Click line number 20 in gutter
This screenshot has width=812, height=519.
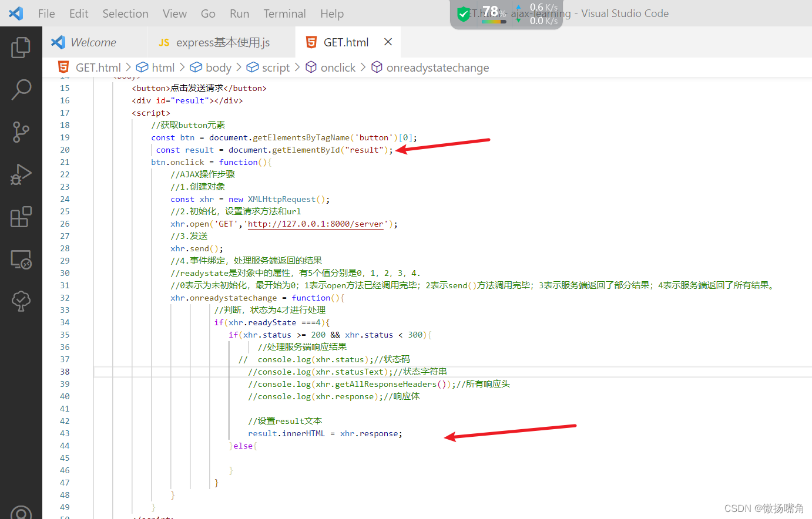(65, 150)
